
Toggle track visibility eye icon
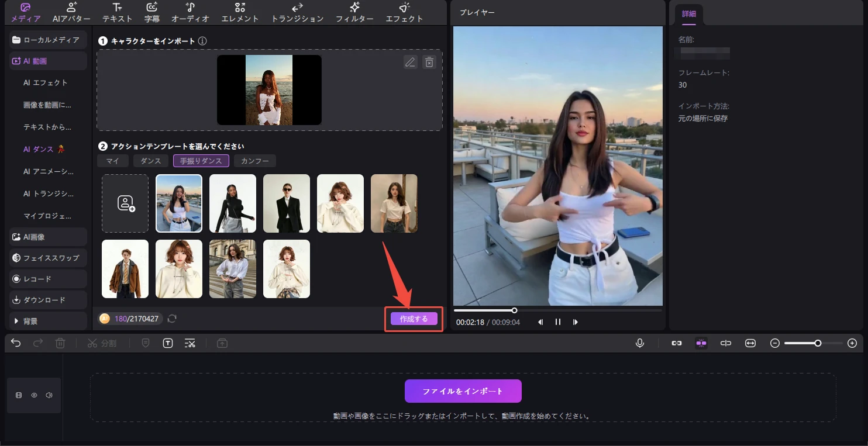pyautogui.click(x=34, y=395)
